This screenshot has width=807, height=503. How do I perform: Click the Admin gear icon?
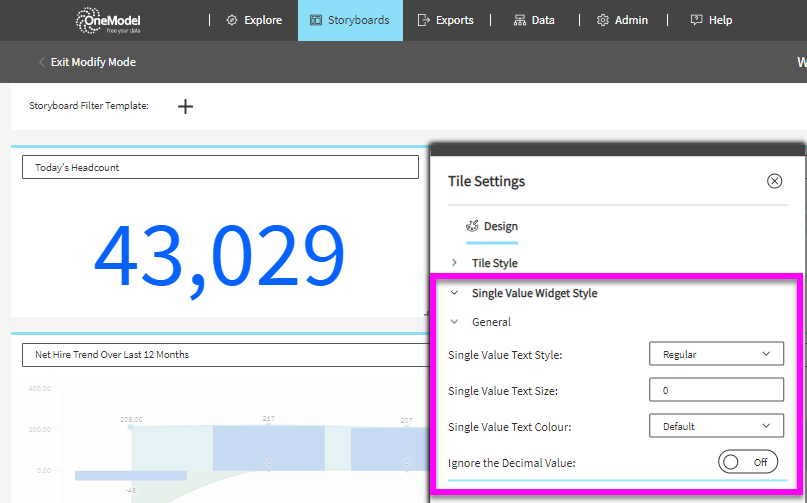coord(603,20)
